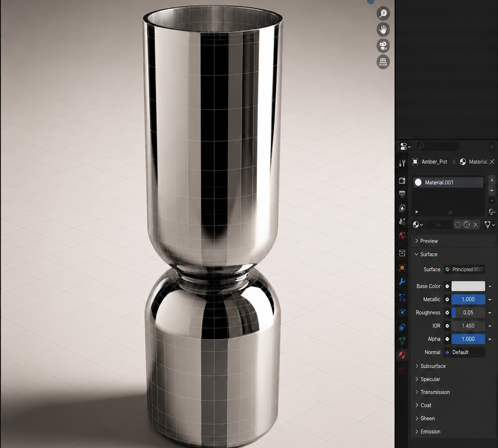Open the Tool properties tab
Image resolution: width=498 pixels, height=448 pixels.
point(402,163)
